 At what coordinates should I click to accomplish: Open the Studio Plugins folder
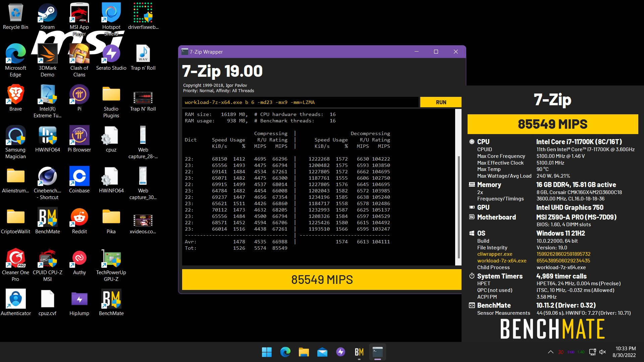tap(111, 101)
